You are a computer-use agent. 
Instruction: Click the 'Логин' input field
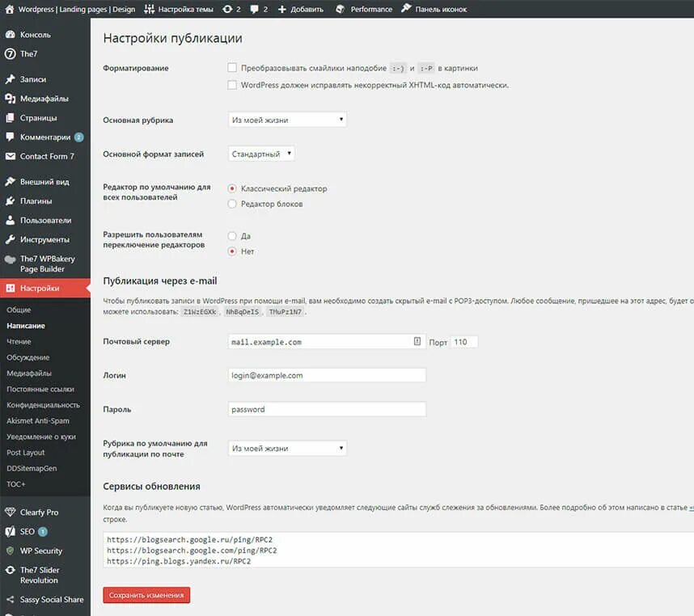[327, 375]
